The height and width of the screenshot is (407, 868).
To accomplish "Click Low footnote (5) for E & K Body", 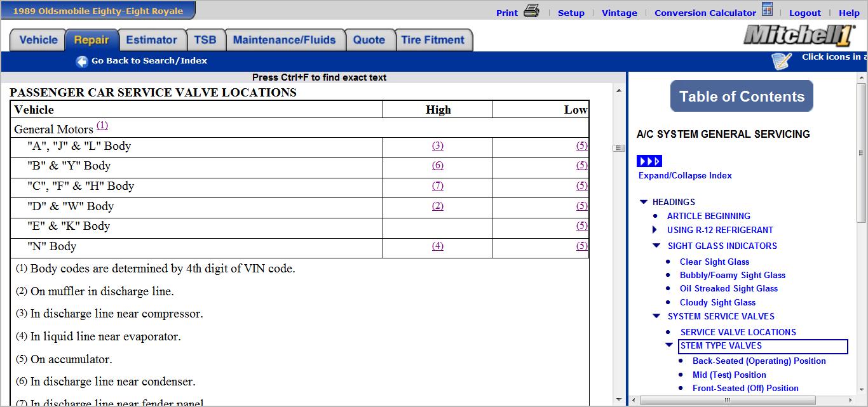I will pos(582,226).
